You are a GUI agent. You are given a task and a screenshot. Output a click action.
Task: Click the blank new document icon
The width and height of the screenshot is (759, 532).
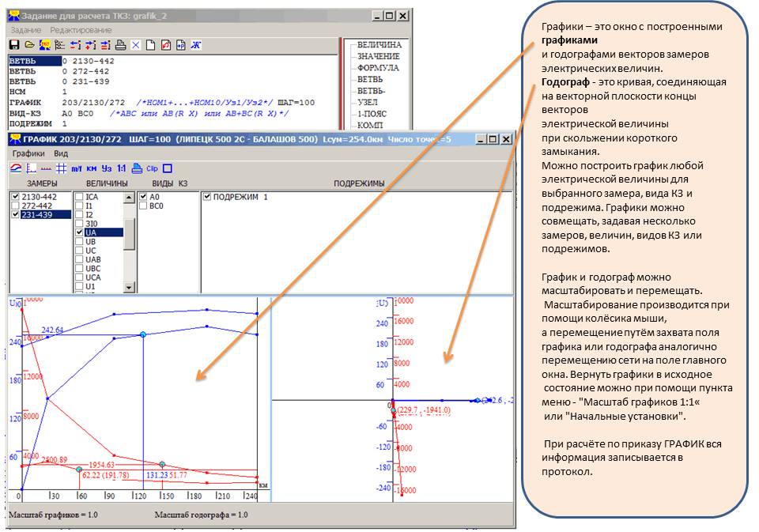point(150,45)
